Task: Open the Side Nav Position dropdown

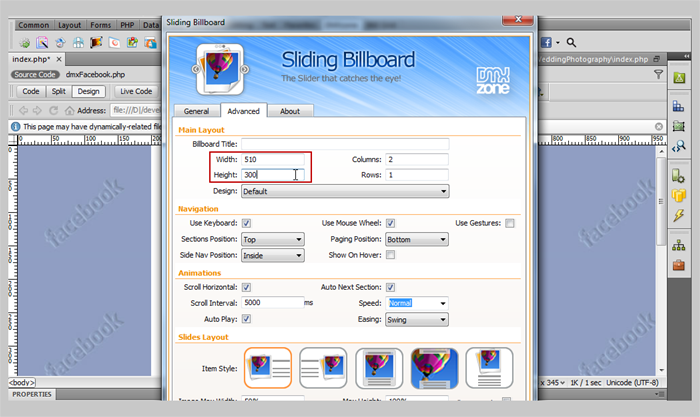Action: pos(273,255)
